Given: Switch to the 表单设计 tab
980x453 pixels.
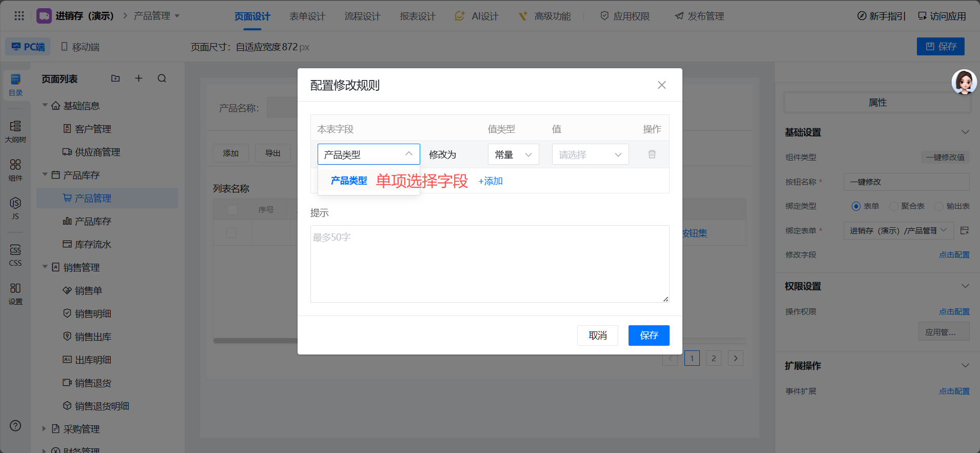Looking at the screenshot, I should tap(307, 16).
